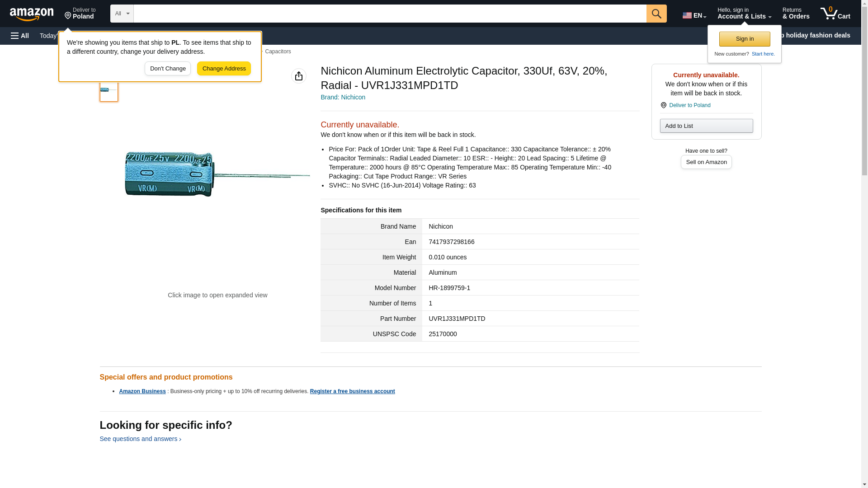
Task: Expand Account & Lists dropdown
Action: pos(744,14)
